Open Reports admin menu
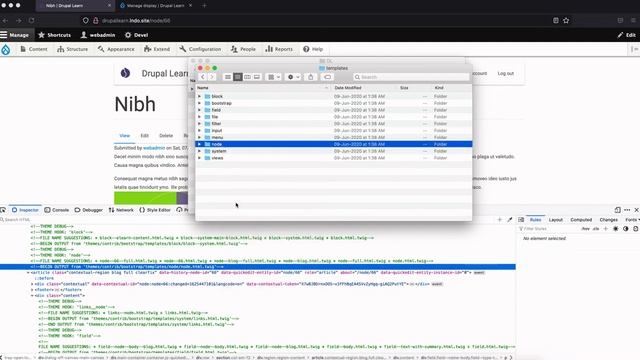Viewport: 640px width, 360px height. [279, 49]
